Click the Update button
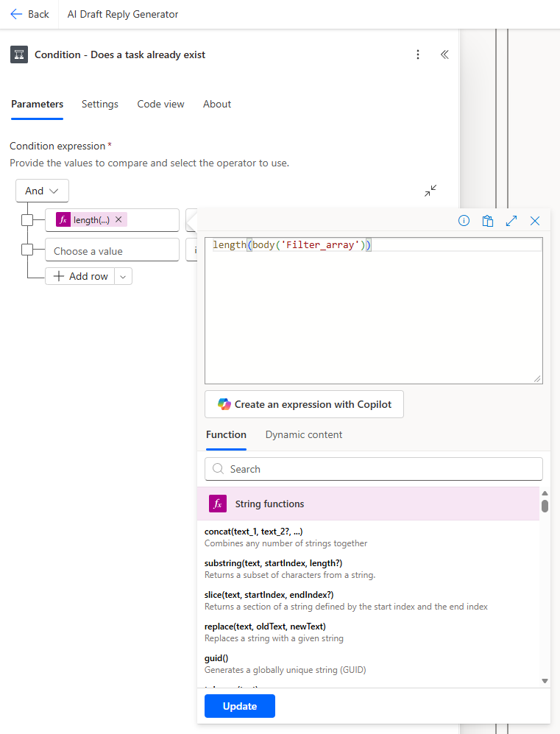 (x=240, y=706)
